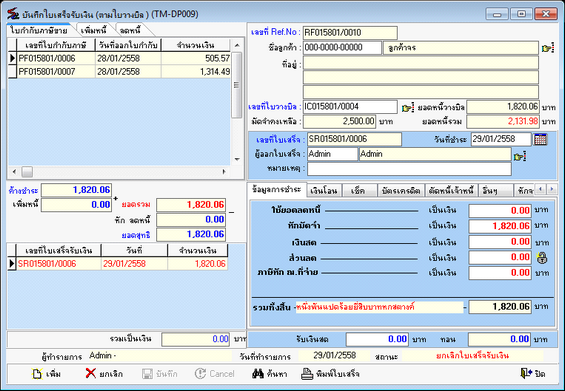Switch to ใบกำกับภาษีขาย tab
The height and width of the screenshot is (391, 565).
(x=39, y=30)
